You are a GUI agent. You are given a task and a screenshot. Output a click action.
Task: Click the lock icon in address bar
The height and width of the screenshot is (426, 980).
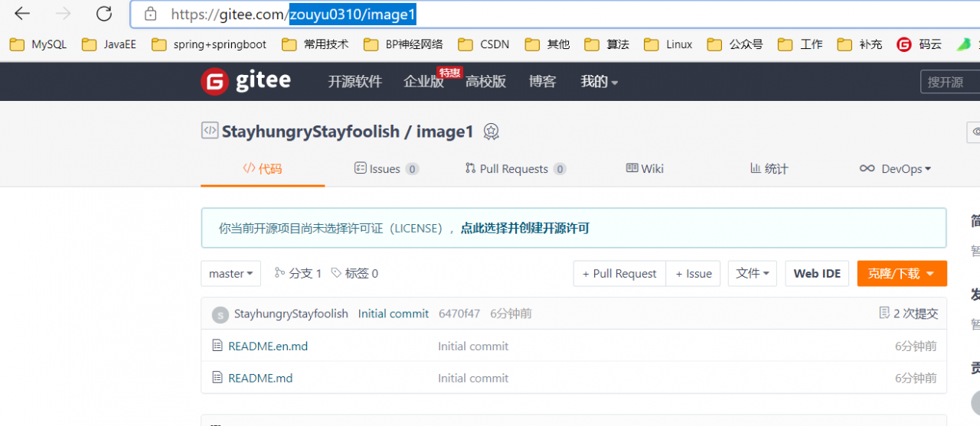coord(151,14)
